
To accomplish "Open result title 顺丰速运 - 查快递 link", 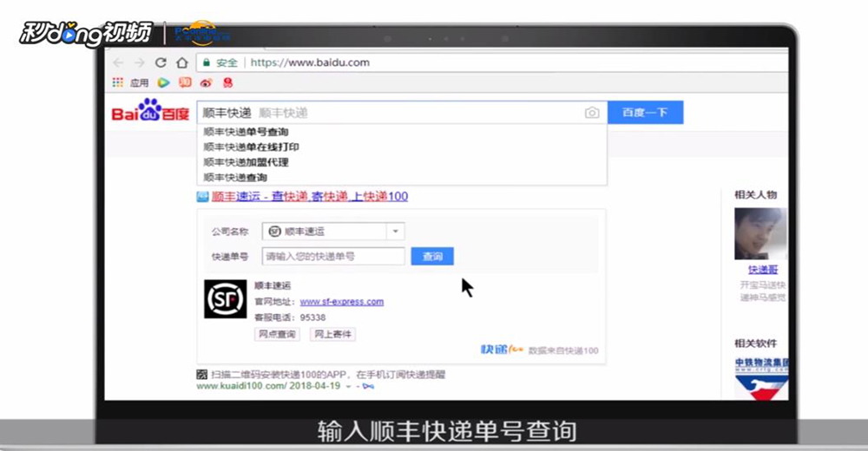I will coord(310,197).
